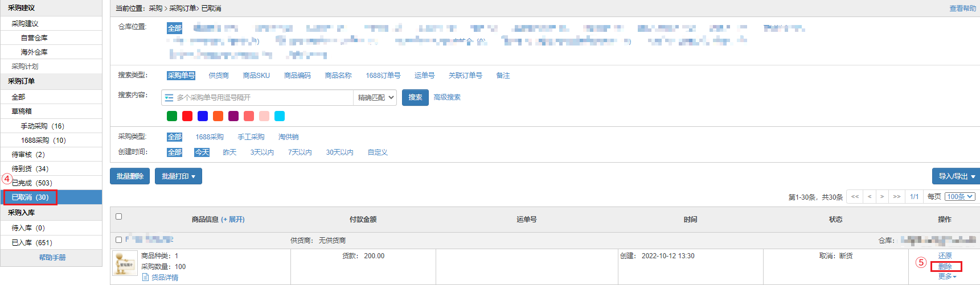980x285 pixels.
Task: Filter purchase type 1688采购
Action: (x=210, y=137)
